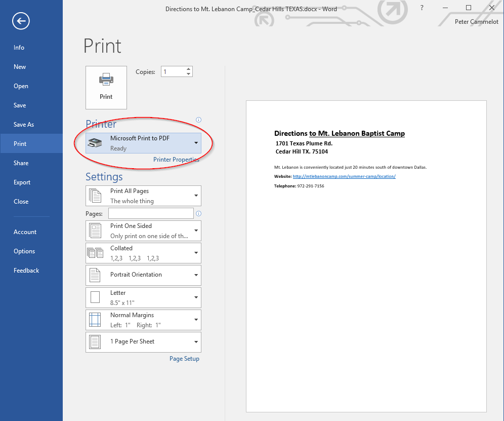
Task: Focus the Copies number field
Action: coord(173,72)
